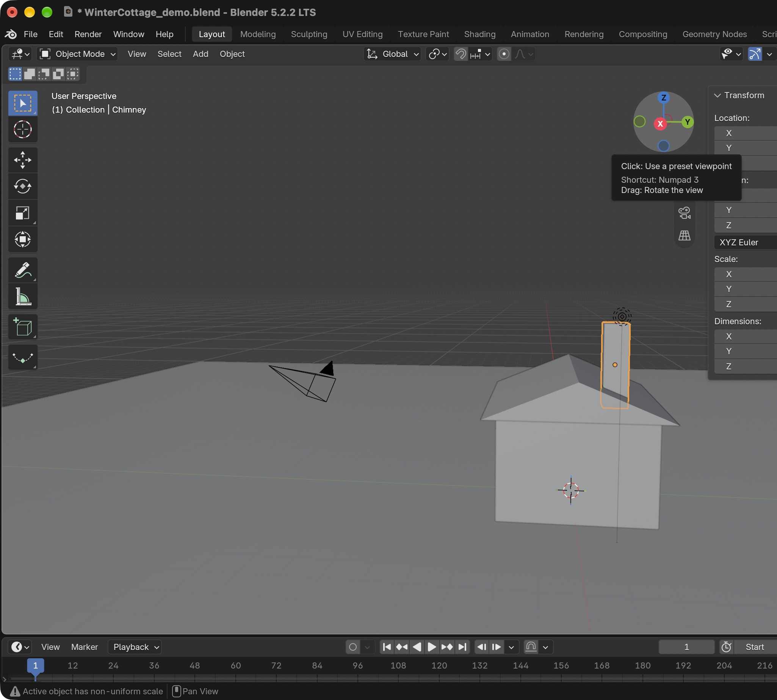777x700 pixels.
Task: Open timeline Marker menu
Action: (x=85, y=647)
